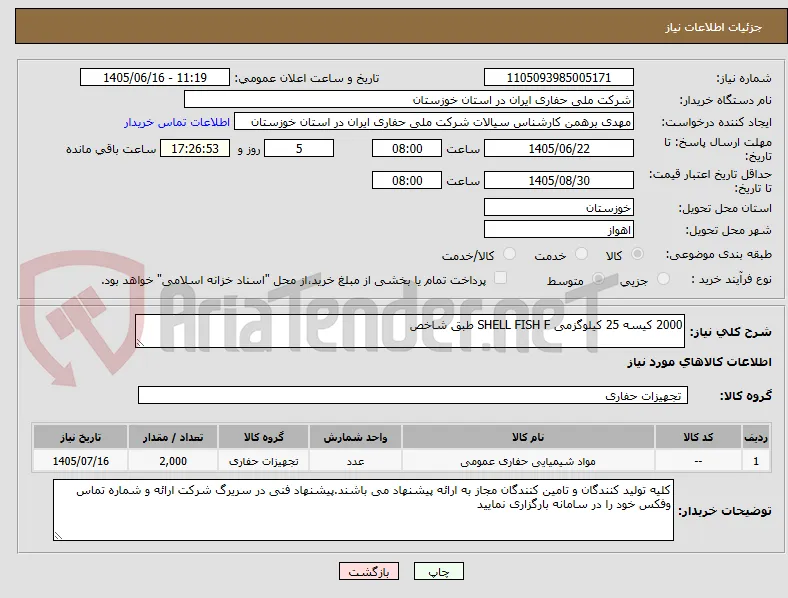Click the شماره نیاز field 1105093985005171
Screen dimensions: 788x598
tap(558, 77)
